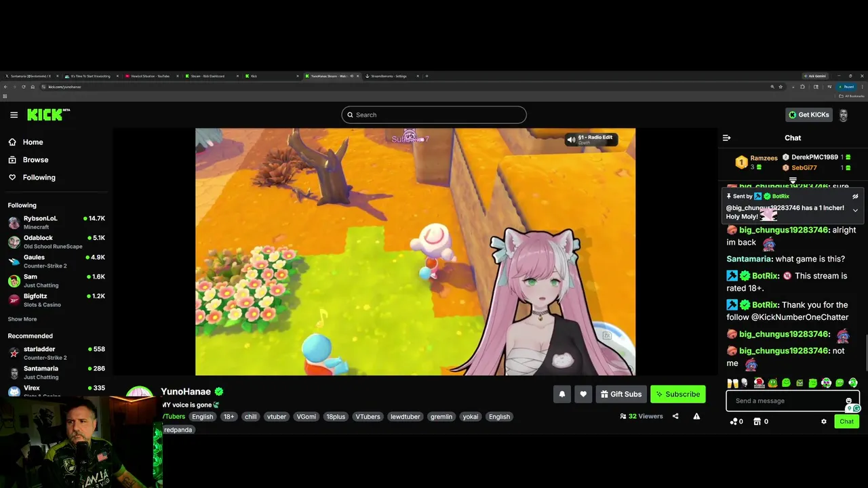
Task: Click the Ask Gemini browser button
Action: 816,76
